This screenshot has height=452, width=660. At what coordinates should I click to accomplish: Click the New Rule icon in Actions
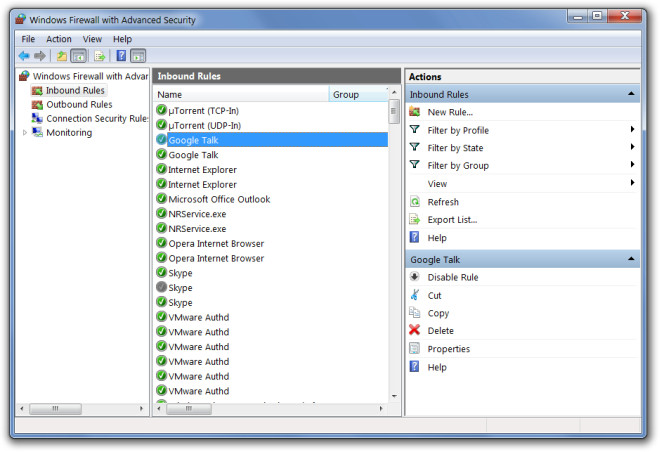tap(415, 112)
